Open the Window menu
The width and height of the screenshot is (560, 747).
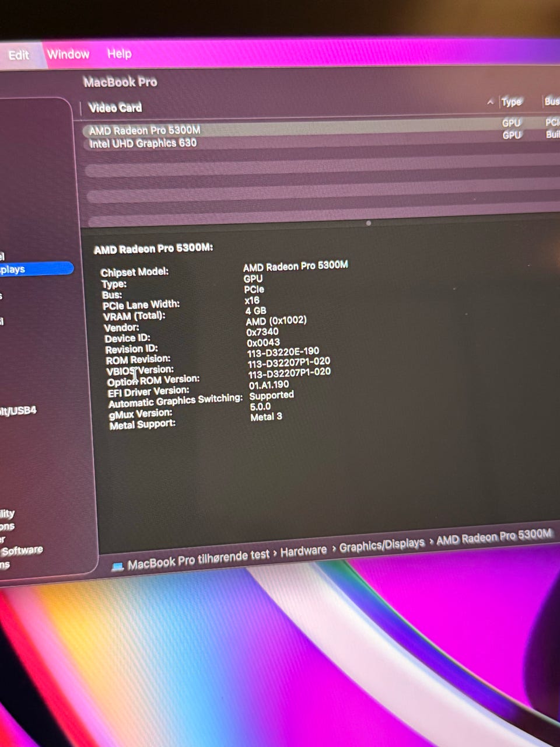coord(68,54)
